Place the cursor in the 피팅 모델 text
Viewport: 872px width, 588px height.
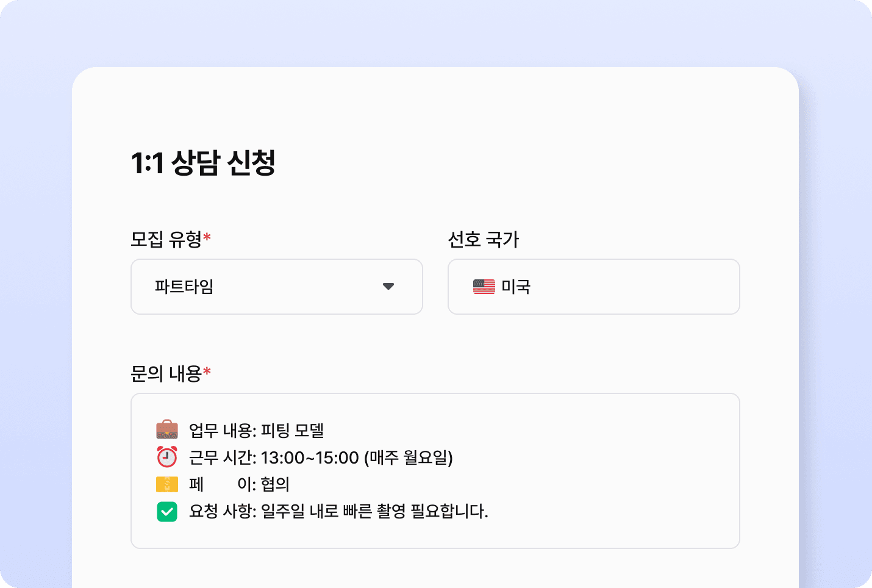point(293,431)
